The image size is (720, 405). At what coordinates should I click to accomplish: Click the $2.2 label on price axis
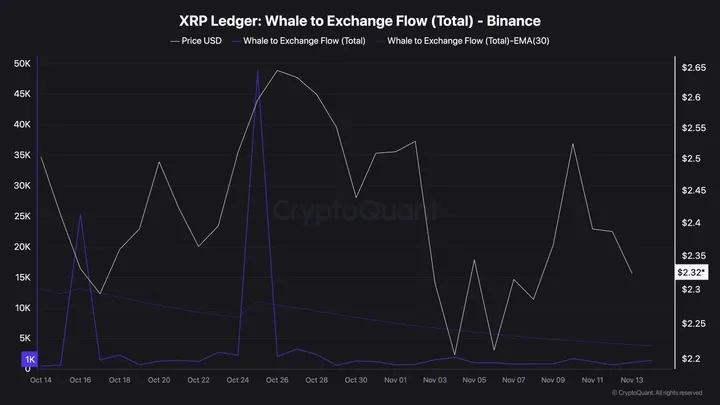pyautogui.click(x=692, y=358)
